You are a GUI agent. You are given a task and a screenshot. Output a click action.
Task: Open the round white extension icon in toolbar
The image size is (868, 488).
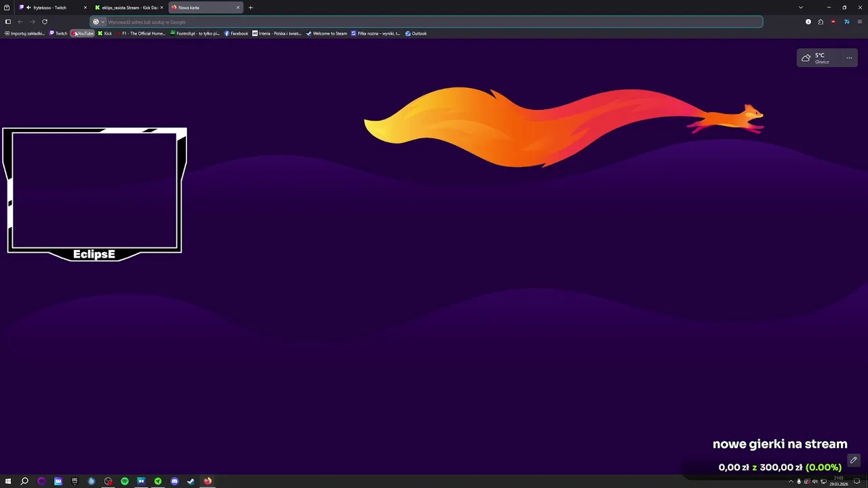pos(808,22)
